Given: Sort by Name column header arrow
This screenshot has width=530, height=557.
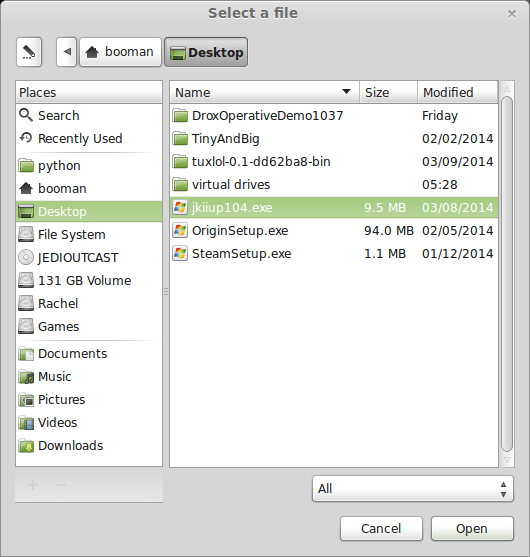Looking at the screenshot, I should (x=346, y=92).
